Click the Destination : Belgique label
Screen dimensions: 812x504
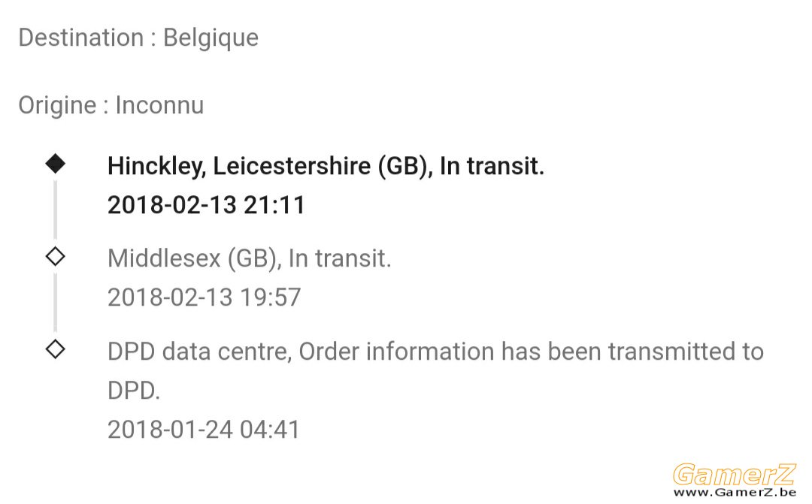click(x=138, y=38)
